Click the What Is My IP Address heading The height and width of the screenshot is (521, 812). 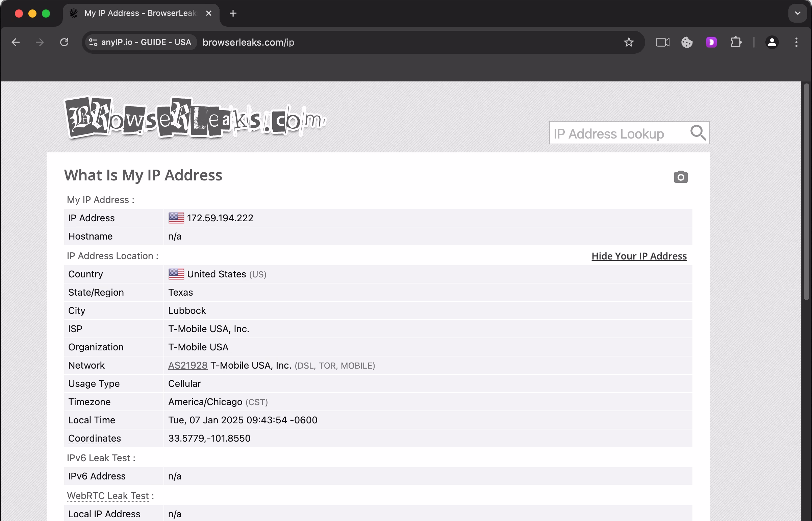143,175
